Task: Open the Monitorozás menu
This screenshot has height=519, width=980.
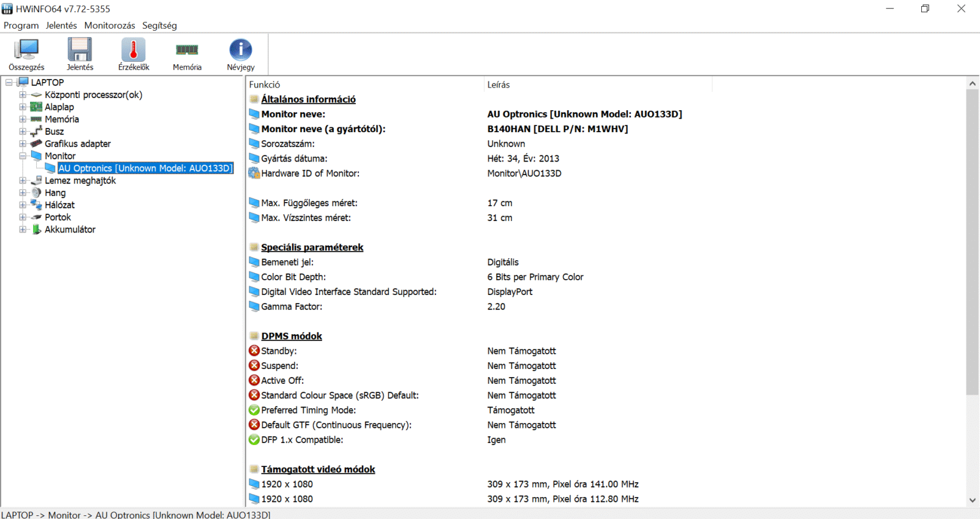Action: (110, 26)
